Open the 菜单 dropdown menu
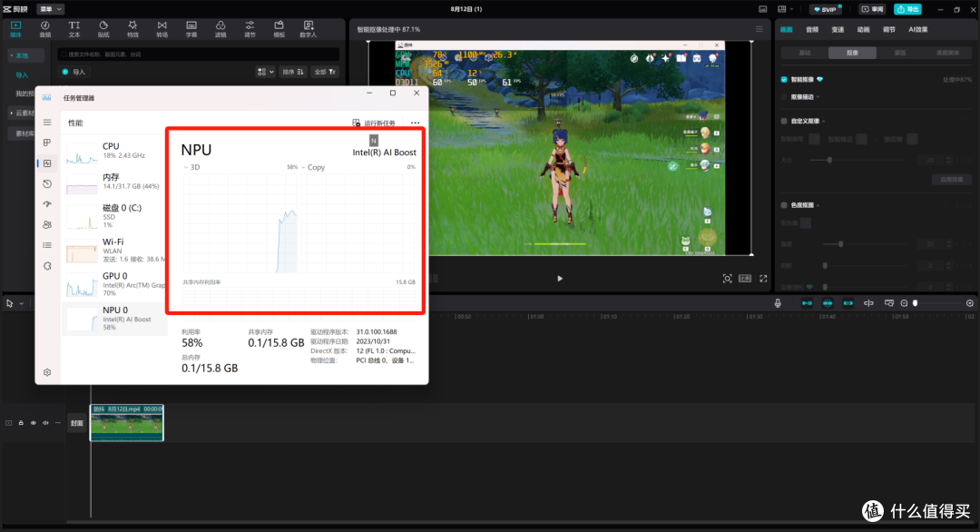The width and height of the screenshot is (980, 532). pos(50,9)
